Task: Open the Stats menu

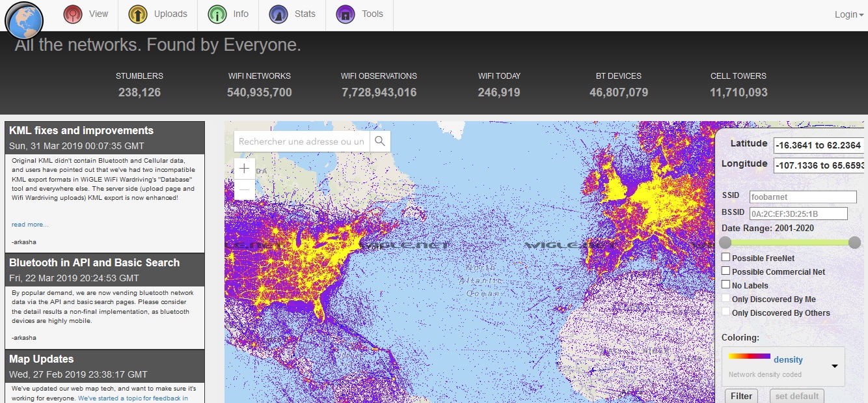Action: coord(292,14)
